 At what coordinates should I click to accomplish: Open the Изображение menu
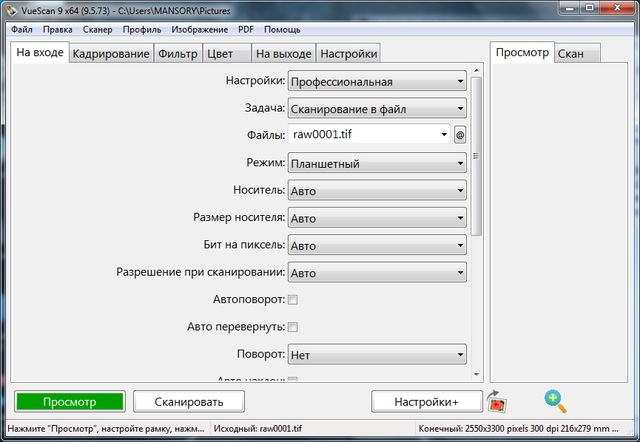coord(200,30)
